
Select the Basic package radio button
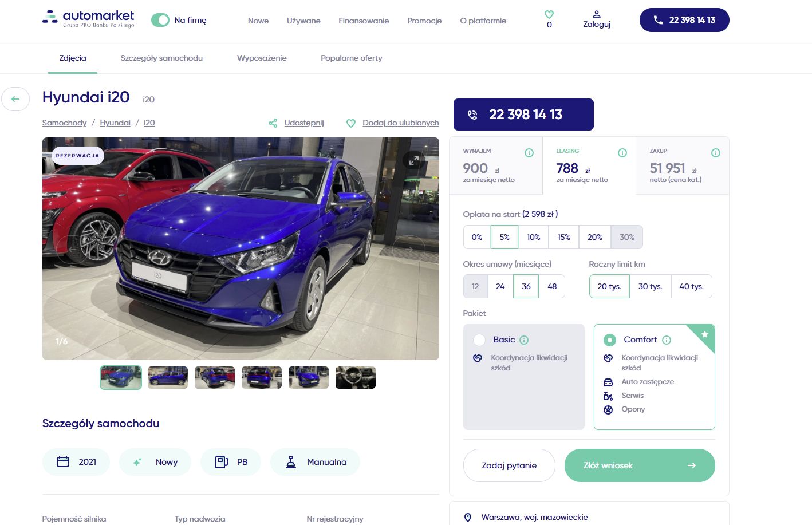tap(479, 340)
